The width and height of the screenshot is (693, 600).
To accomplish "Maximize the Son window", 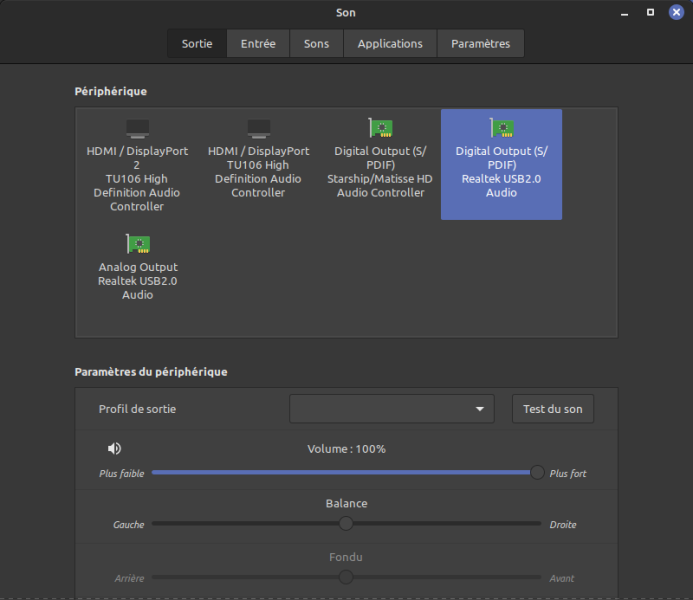I will point(650,13).
